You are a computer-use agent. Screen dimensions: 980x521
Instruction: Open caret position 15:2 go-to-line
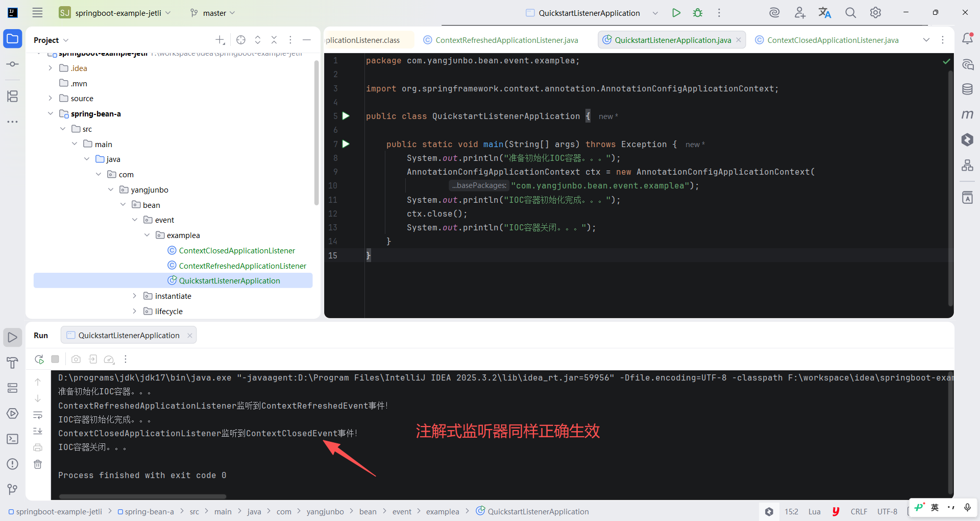791,511
